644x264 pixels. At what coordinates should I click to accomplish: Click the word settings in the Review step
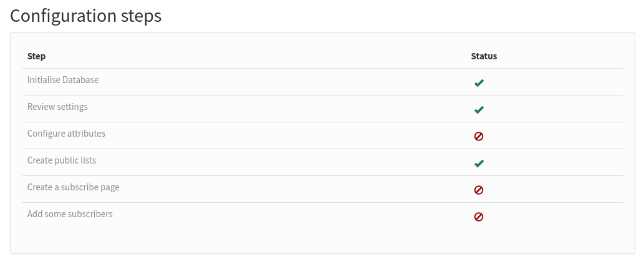click(72, 107)
